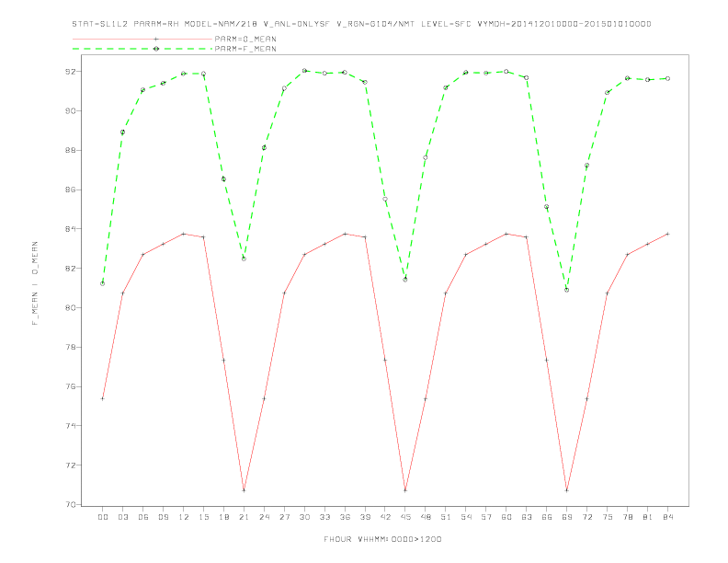The height and width of the screenshot is (563, 728).
Task: Click y-axis tick label 84
Action: [x=70, y=229]
